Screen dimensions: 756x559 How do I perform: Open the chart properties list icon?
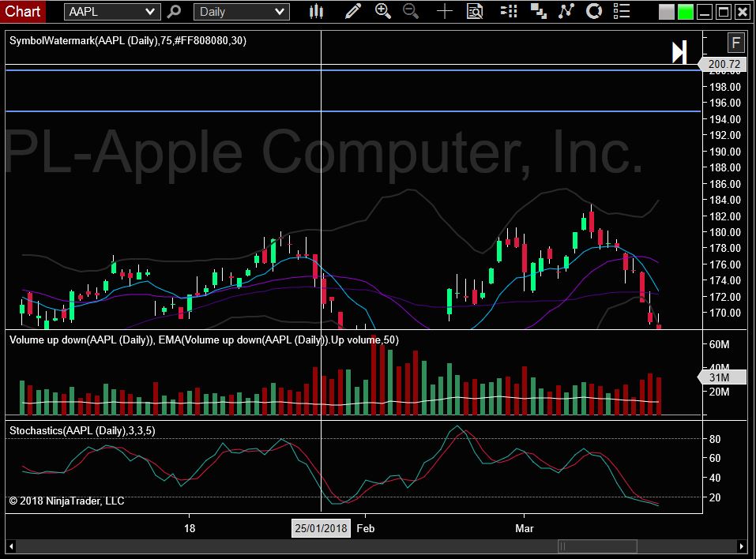(x=622, y=11)
